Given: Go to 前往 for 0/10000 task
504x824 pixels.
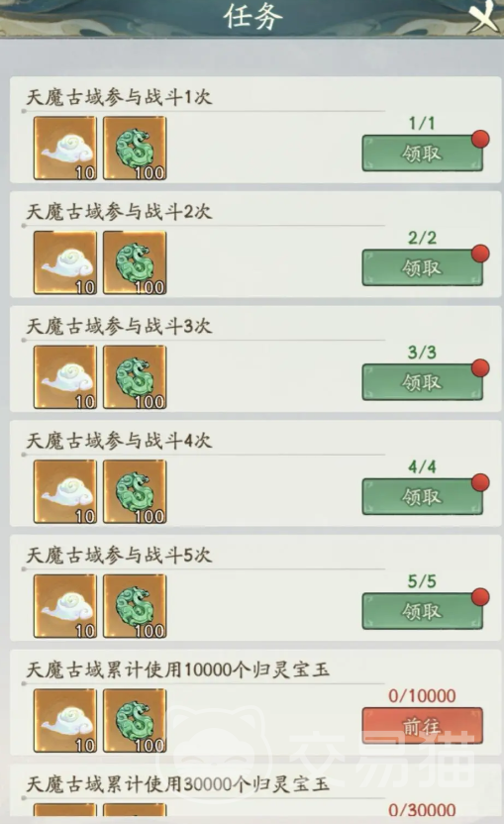Looking at the screenshot, I should coord(422,726).
